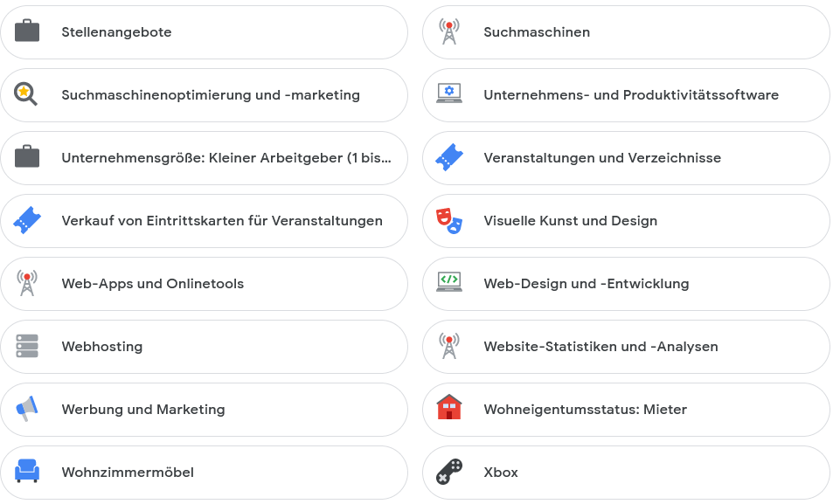The image size is (833, 504).
Task: Click the Xbox category label
Action: coord(501,473)
